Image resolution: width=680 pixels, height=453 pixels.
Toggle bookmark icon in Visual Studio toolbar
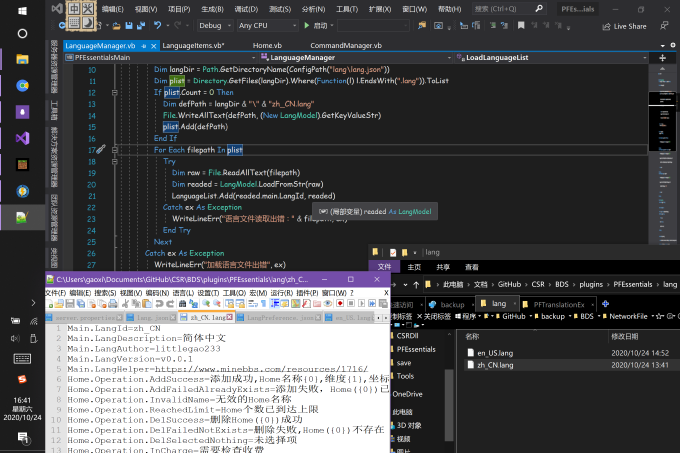point(521,26)
